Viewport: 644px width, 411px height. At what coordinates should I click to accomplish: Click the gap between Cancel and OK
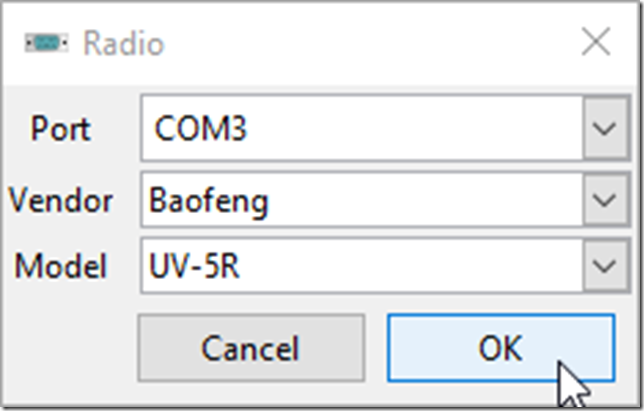pos(376,347)
